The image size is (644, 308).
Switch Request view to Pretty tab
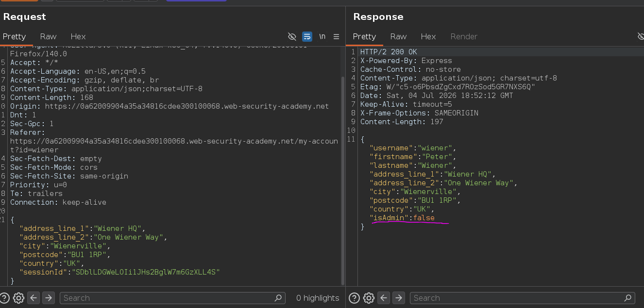[14, 36]
